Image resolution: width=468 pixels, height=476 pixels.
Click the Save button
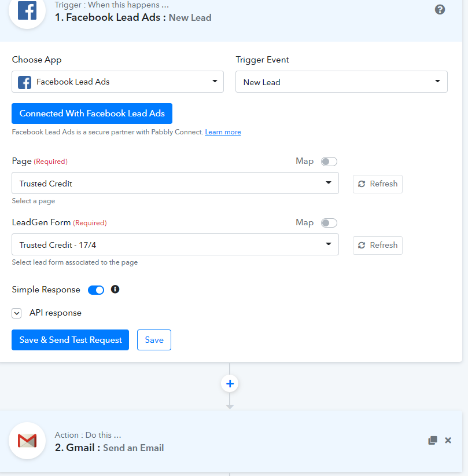(154, 340)
